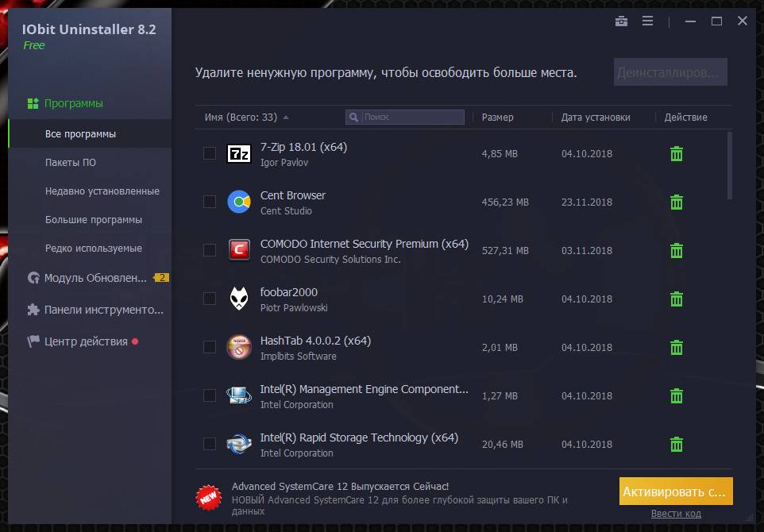Click the 7-Zip program icon
This screenshot has width=764, height=532.
click(x=239, y=154)
